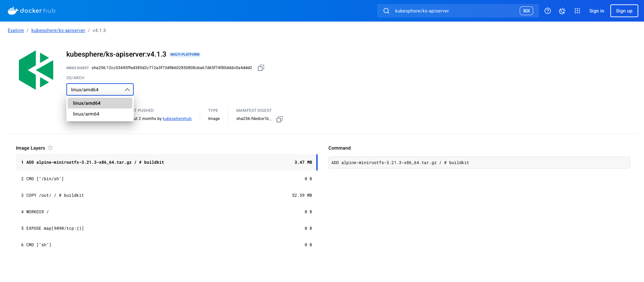The height and width of the screenshot is (282, 644).
Task: Click the MULTI-PLATFORM badge
Action: point(185,54)
